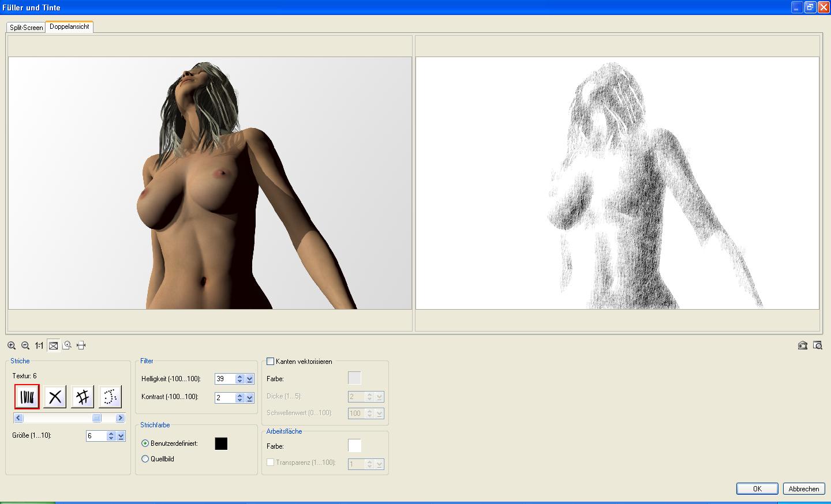Switch to the Doppelansicht tab

[x=69, y=27]
